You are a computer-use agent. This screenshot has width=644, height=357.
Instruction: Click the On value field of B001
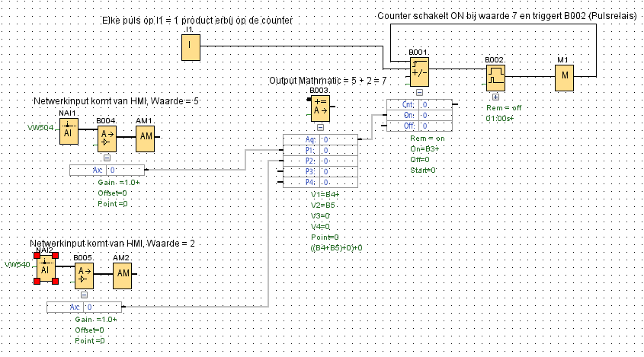click(436, 115)
